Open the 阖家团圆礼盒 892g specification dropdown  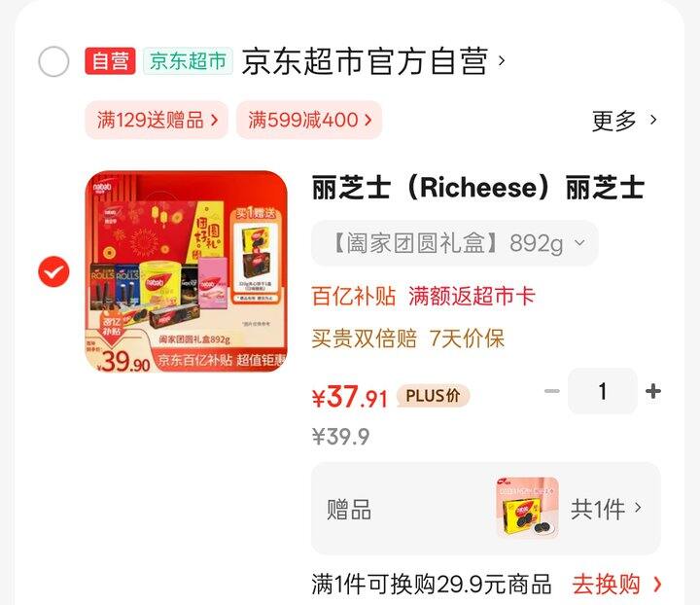[x=454, y=243]
